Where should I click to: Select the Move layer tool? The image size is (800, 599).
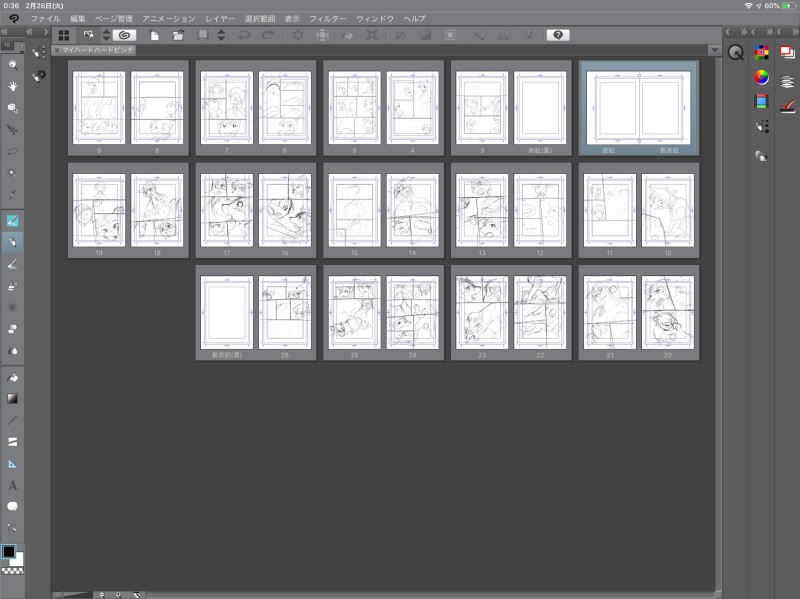coord(12,130)
